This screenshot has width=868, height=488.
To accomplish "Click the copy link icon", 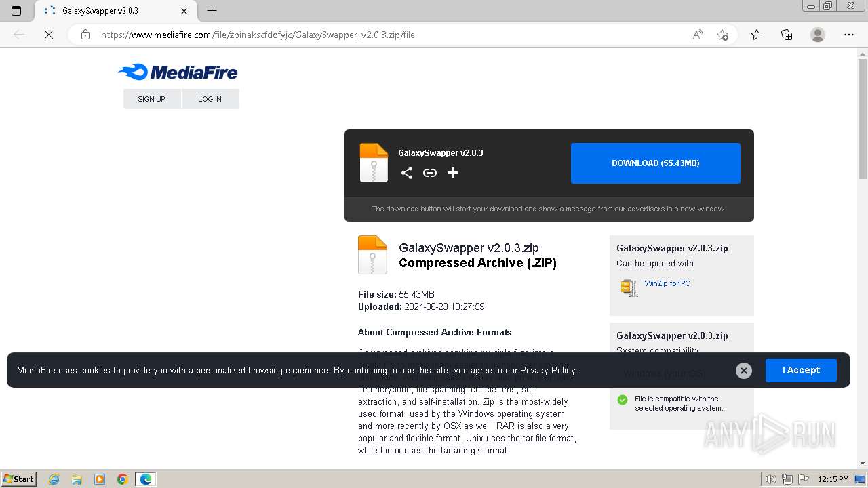I will pyautogui.click(x=430, y=173).
